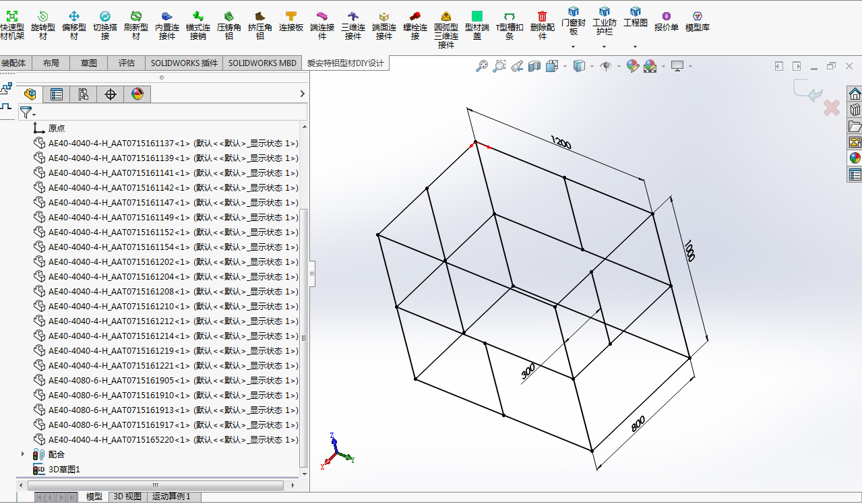Switch to the 评估 tab

(x=127, y=63)
